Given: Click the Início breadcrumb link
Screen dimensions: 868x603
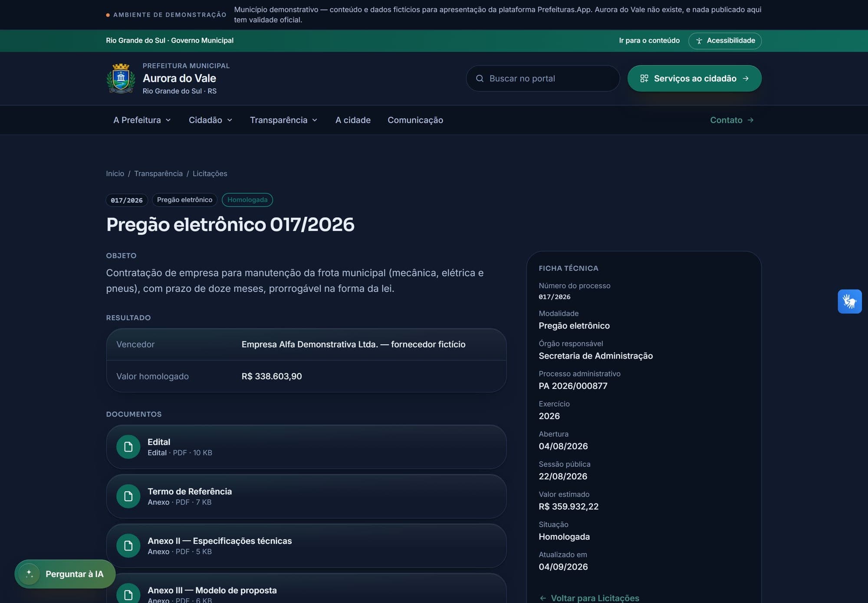Looking at the screenshot, I should [115, 174].
